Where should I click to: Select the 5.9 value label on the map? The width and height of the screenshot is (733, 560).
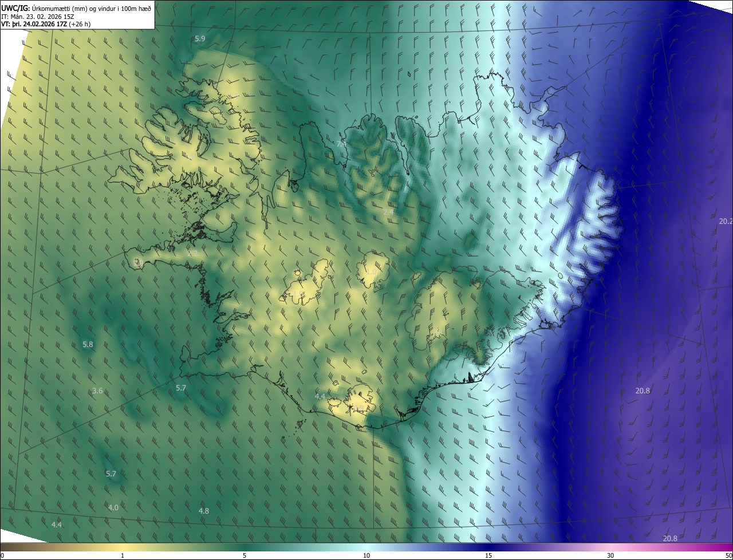(x=200, y=39)
